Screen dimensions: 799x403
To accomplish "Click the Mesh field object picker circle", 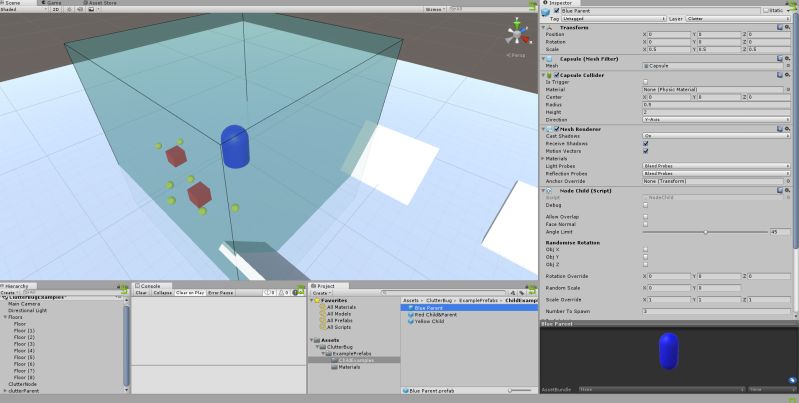I will [788, 66].
